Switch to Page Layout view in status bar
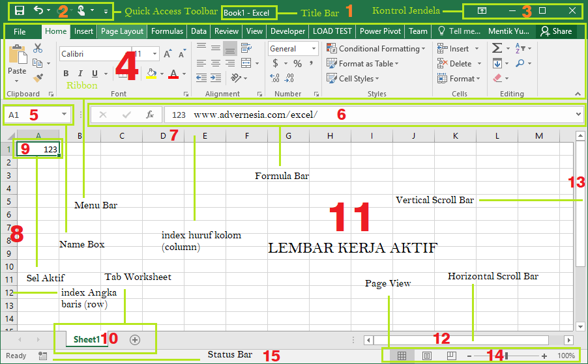This screenshot has height=364, width=588. [427, 356]
